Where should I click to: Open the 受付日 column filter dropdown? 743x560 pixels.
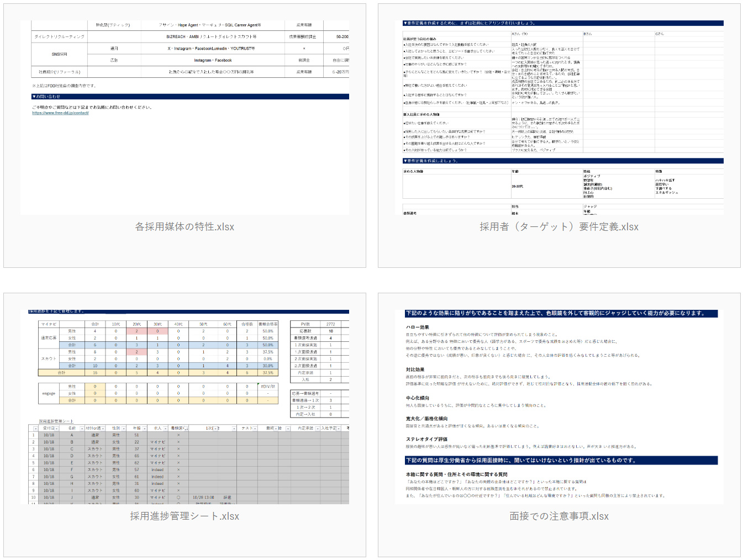point(57,429)
